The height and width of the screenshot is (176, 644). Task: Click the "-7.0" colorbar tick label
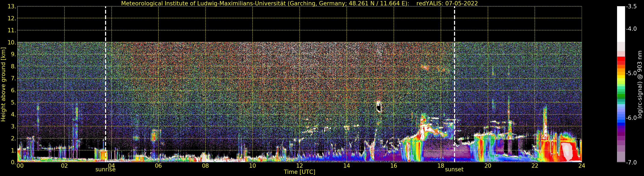[x=631, y=163]
